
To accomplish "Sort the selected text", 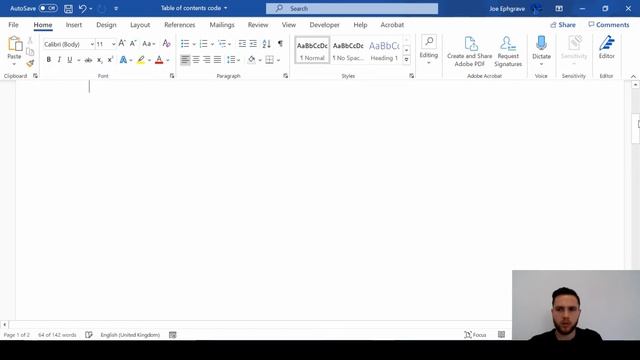I will point(267,44).
